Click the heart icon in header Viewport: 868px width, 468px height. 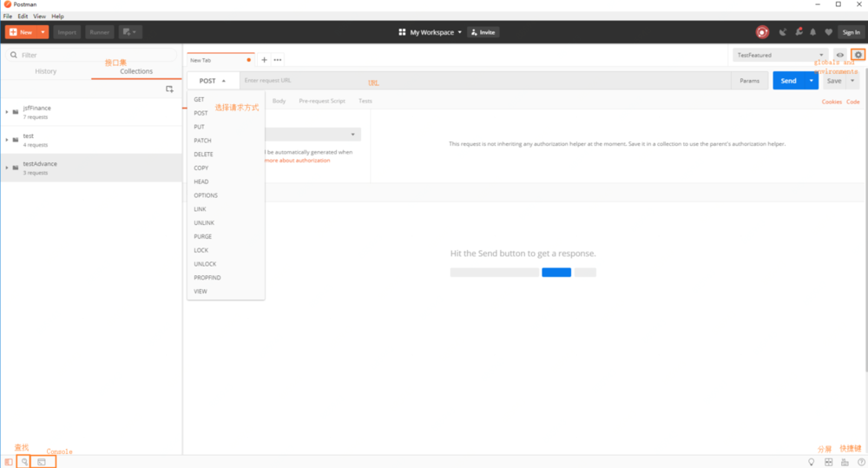[828, 32]
